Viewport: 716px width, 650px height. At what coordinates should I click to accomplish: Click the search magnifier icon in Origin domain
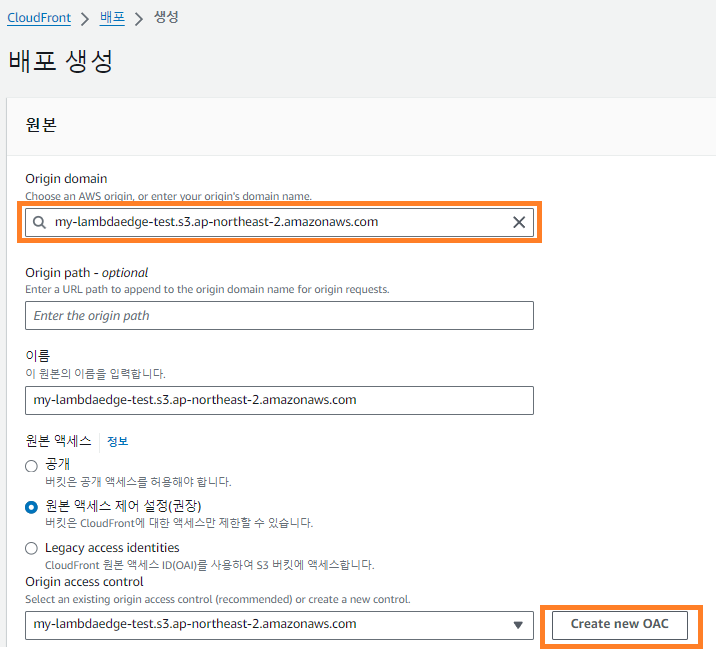coord(40,222)
